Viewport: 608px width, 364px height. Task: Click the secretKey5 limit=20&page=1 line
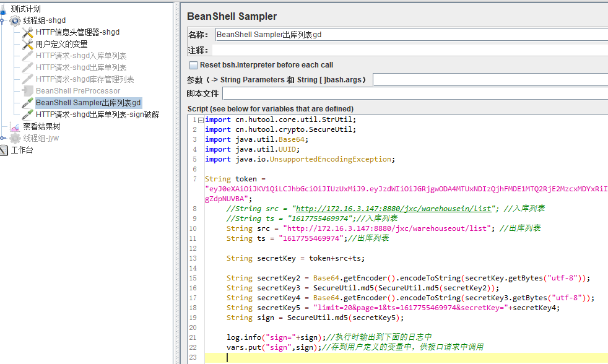[x=393, y=308]
